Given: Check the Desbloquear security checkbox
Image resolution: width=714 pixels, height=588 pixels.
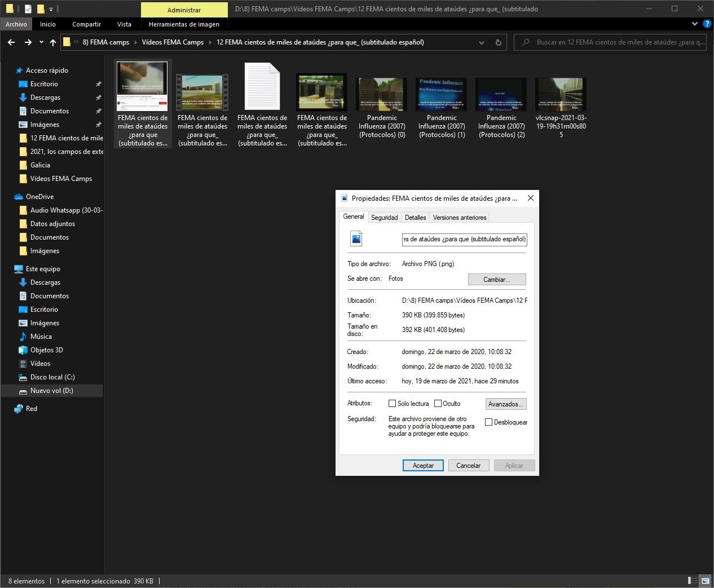Looking at the screenshot, I should (x=489, y=422).
